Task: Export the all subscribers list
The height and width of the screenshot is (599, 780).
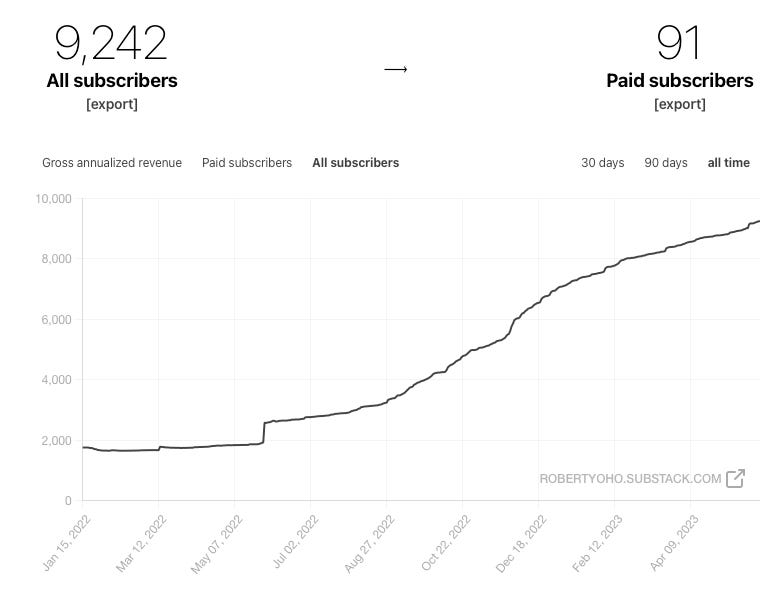Action: point(112,104)
